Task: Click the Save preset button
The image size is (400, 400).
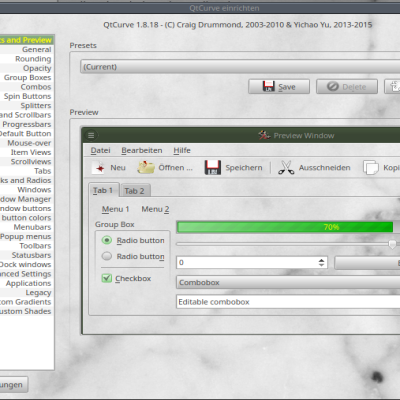Action: [x=279, y=87]
